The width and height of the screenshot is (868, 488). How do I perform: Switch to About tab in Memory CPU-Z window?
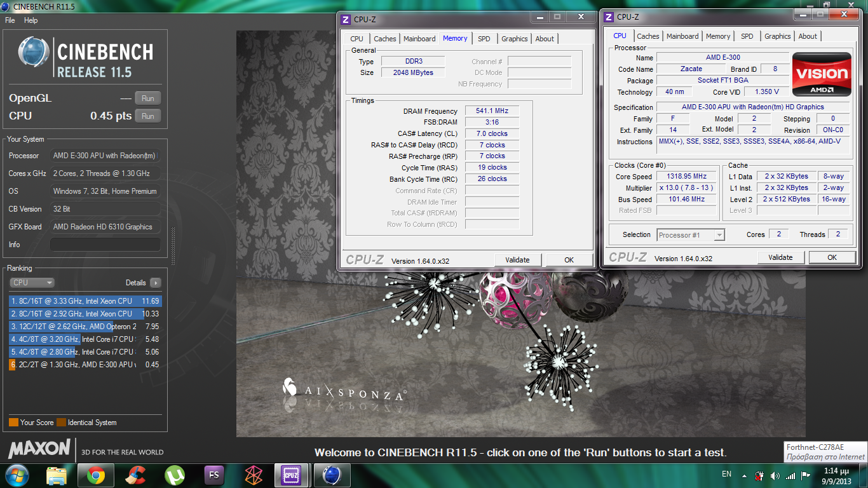click(x=545, y=39)
